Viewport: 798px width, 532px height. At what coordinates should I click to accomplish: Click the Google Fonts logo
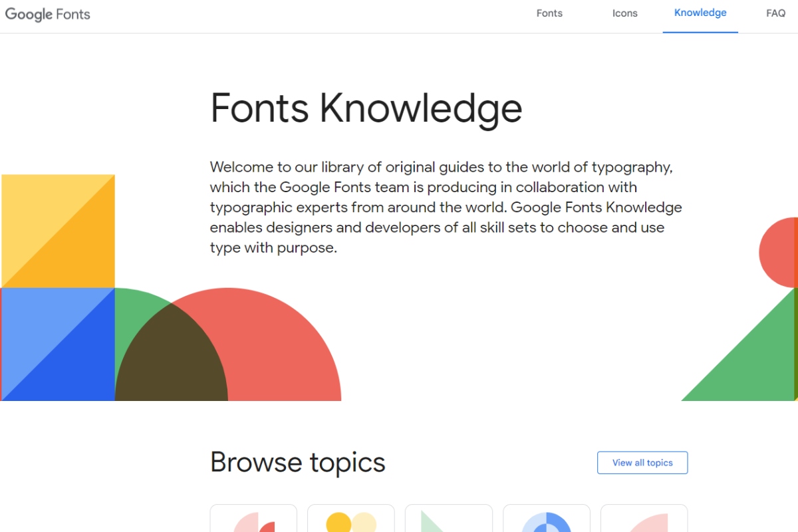(47, 14)
